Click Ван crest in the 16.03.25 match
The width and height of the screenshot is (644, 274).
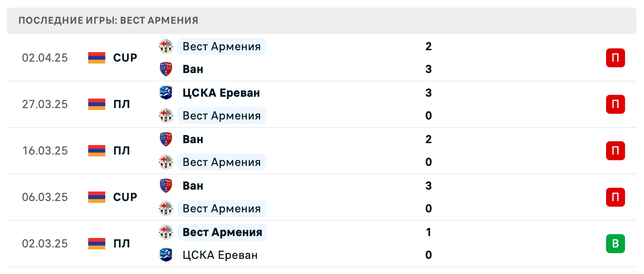click(166, 139)
